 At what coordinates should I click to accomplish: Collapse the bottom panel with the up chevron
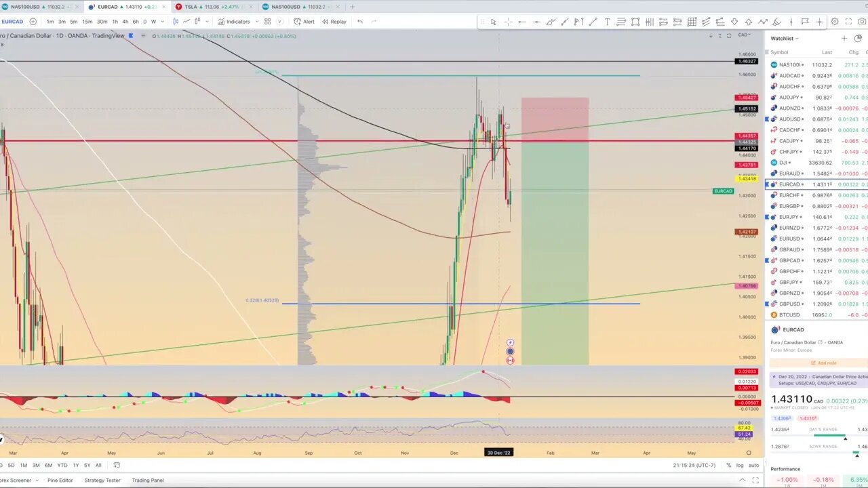click(743, 480)
